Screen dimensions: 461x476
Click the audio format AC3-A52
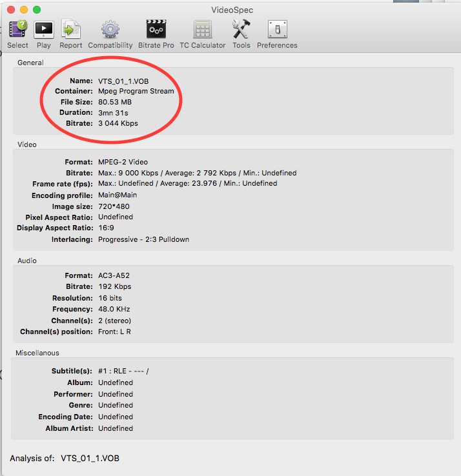tap(114, 275)
